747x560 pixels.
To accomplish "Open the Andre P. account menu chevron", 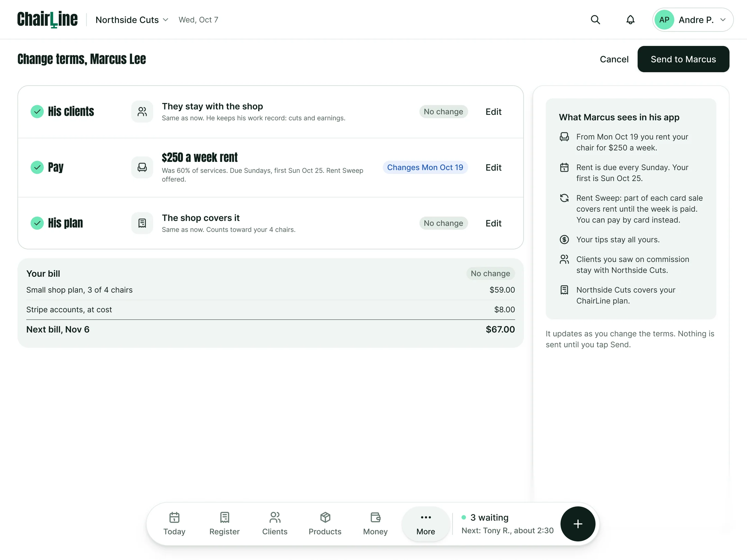I will [x=723, y=20].
